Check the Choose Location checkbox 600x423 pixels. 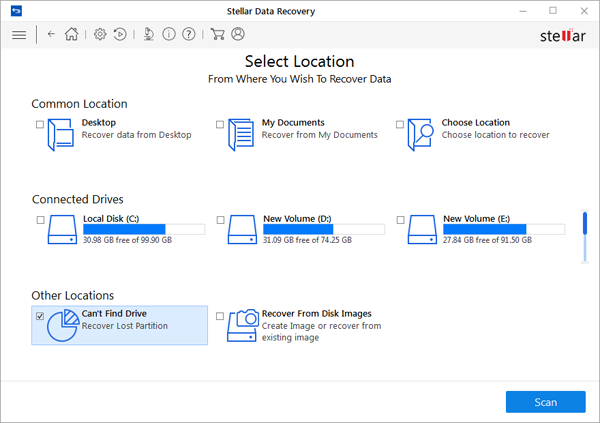(x=400, y=124)
